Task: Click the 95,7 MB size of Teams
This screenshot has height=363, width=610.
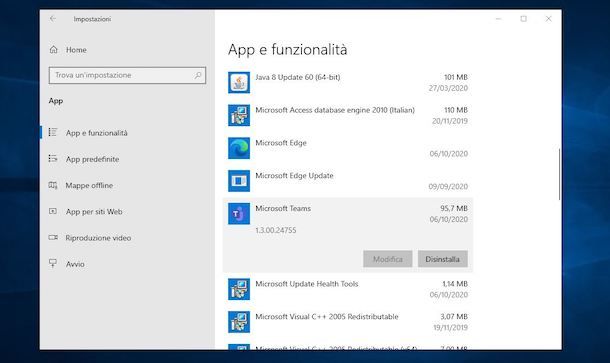Action: pos(454,208)
